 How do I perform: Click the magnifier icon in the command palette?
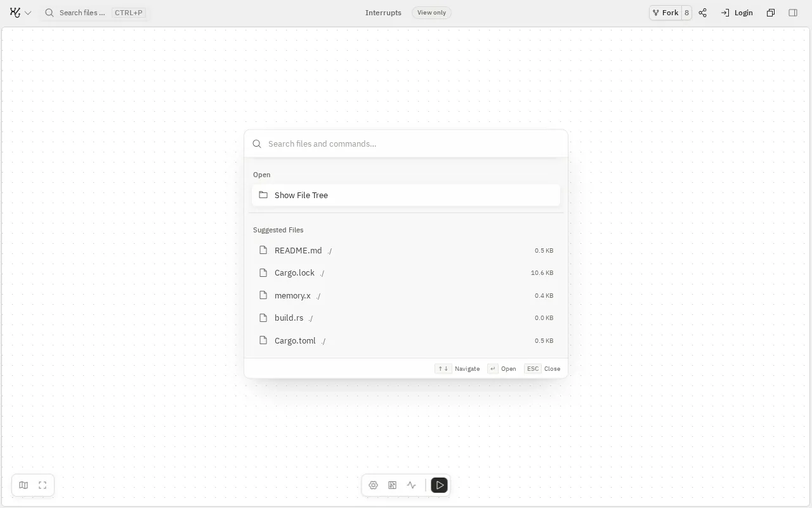[x=257, y=144]
